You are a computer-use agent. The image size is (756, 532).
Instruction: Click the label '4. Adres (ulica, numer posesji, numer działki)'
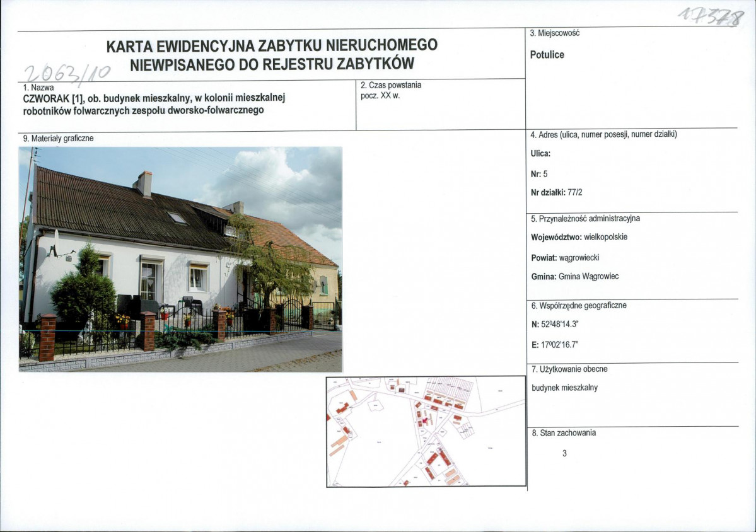603,134
